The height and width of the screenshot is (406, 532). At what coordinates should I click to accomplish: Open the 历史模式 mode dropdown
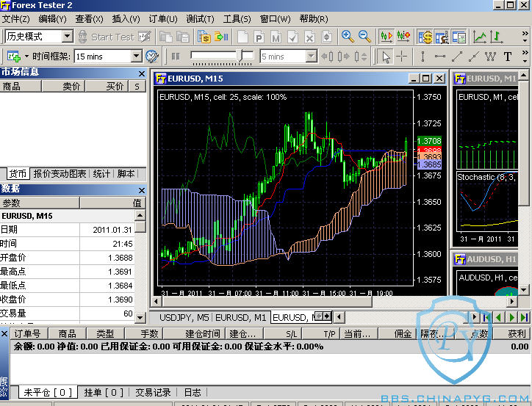(x=68, y=36)
